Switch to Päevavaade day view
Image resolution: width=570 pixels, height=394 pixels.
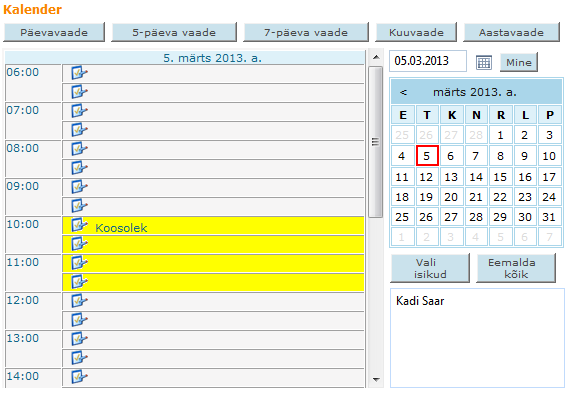tap(54, 32)
